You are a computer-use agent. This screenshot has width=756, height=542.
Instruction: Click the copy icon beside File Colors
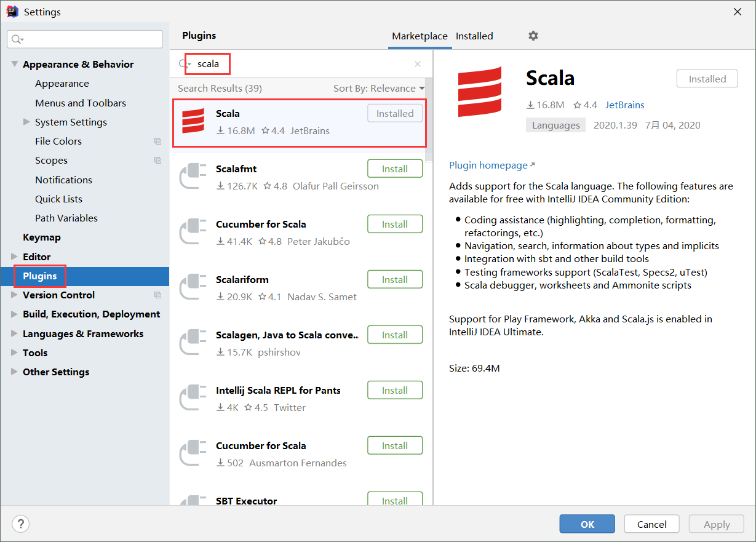(x=157, y=141)
